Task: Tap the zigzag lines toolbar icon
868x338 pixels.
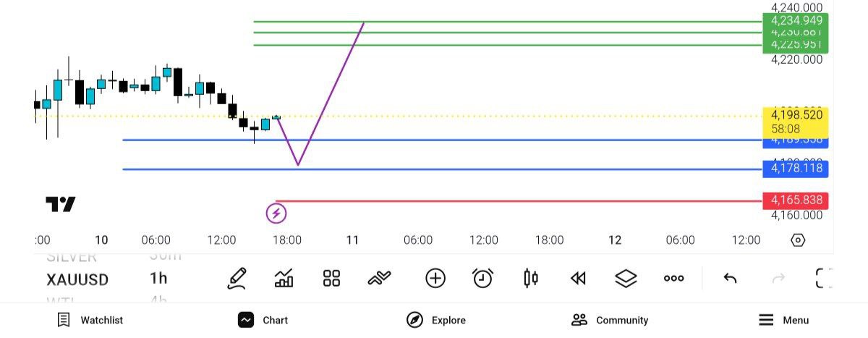Action: [379, 278]
